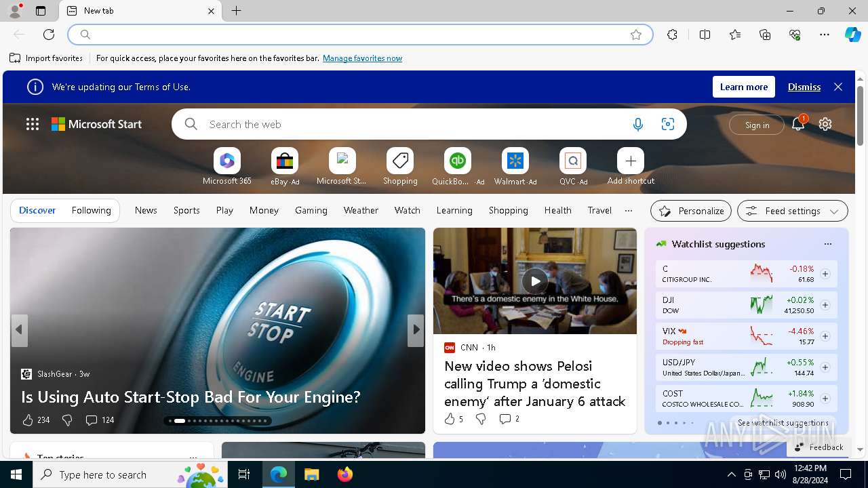The width and height of the screenshot is (868, 488).
Task: Expand the Feed settings dropdown
Action: 793,211
